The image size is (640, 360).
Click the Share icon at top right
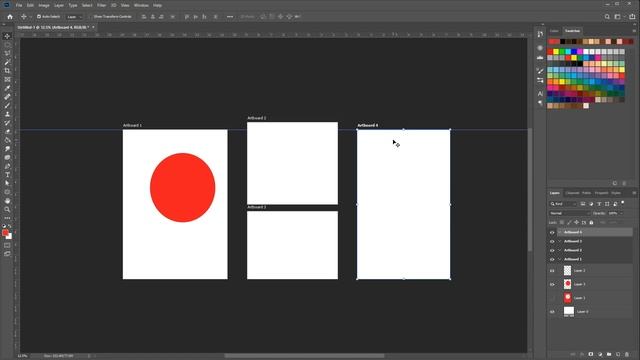coord(632,17)
